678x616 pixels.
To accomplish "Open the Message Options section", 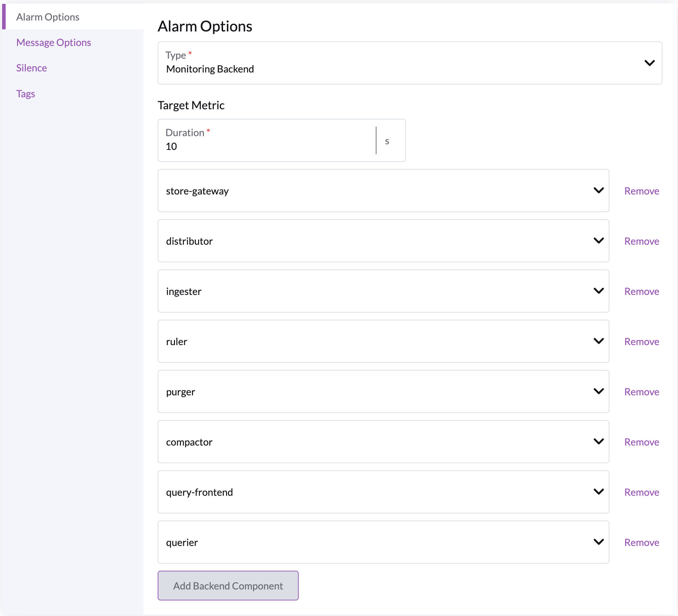I will tap(54, 42).
